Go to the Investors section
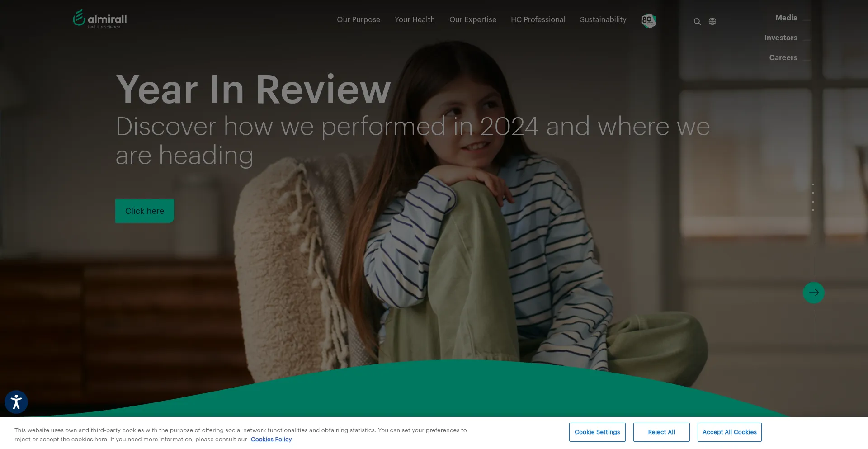 click(781, 38)
